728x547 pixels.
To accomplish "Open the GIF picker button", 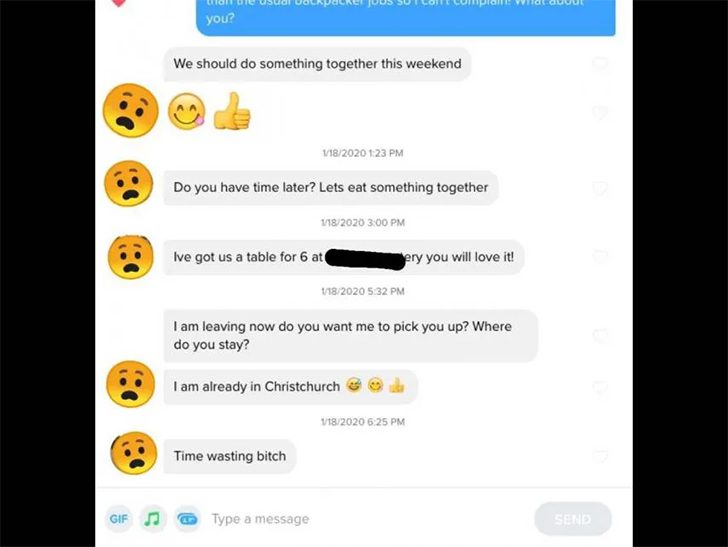I will pos(119,519).
